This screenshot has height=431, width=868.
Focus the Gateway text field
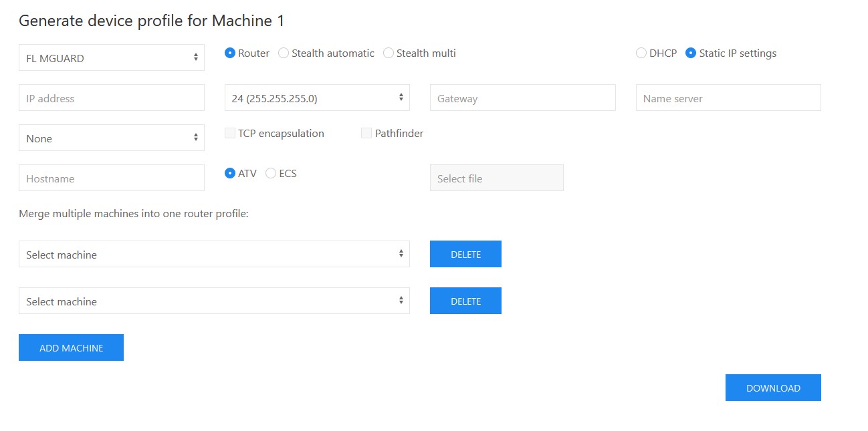(522, 98)
